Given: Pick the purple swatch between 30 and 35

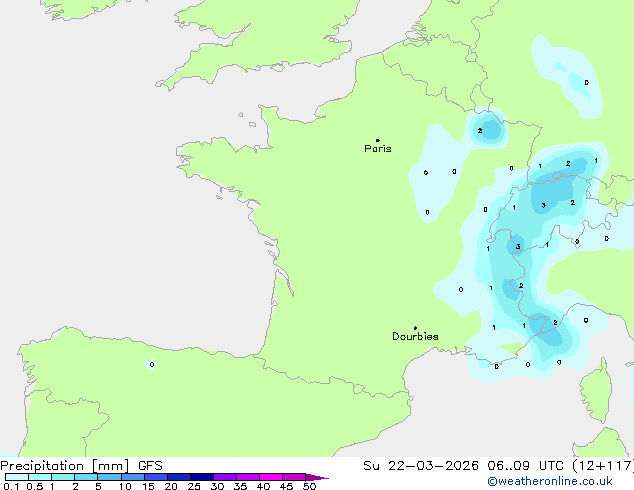Looking at the screenshot, I should [225, 477].
